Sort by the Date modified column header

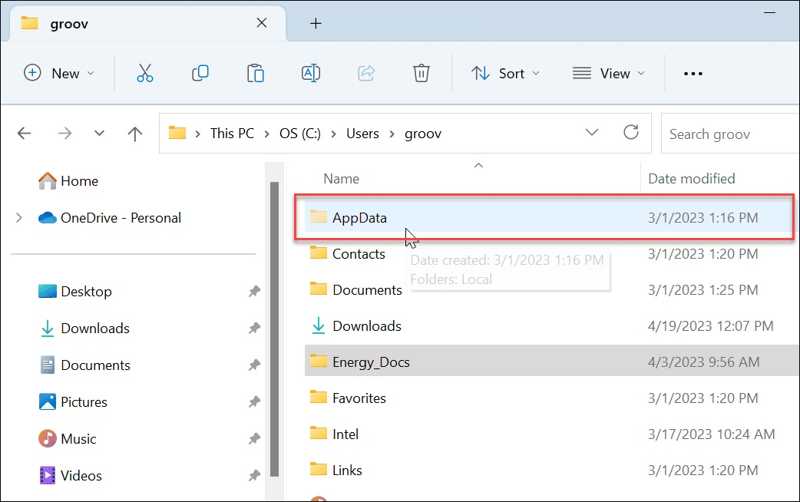[691, 179]
